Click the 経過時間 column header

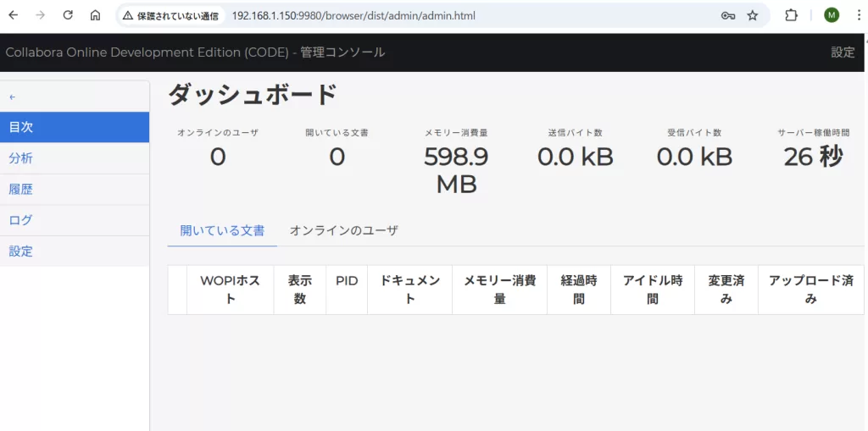pyautogui.click(x=578, y=290)
